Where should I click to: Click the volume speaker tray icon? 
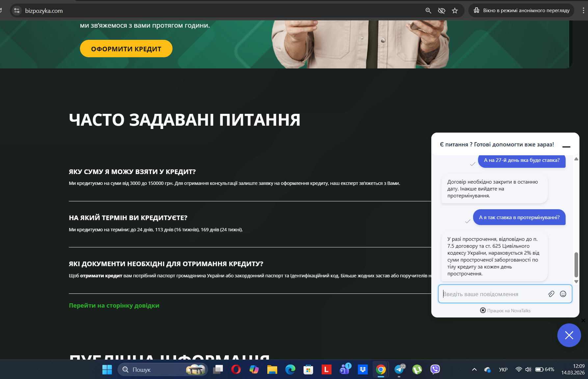coord(528,369)
